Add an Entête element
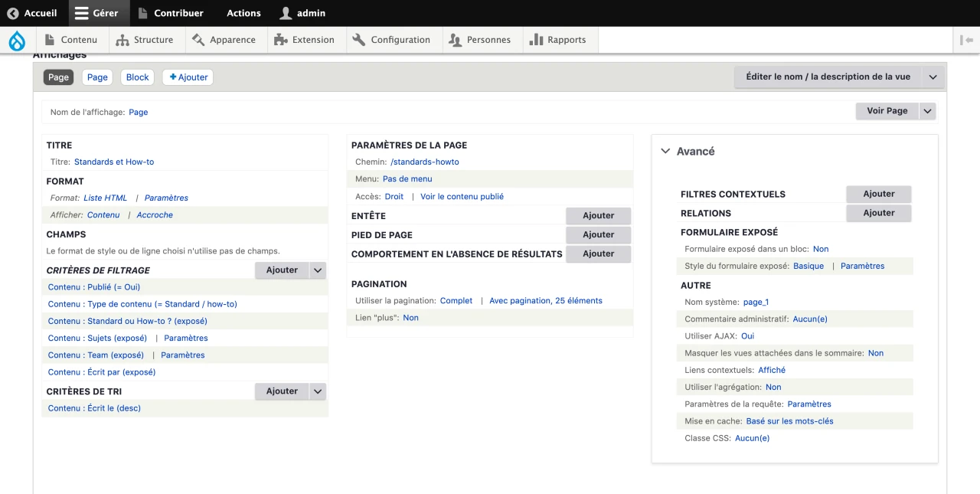This screenshot has height=494, width=980. point(599,216)
